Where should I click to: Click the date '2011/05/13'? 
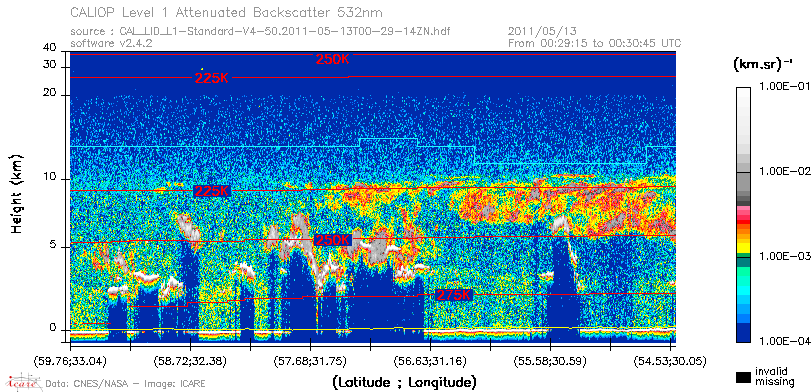click(542, 32)
